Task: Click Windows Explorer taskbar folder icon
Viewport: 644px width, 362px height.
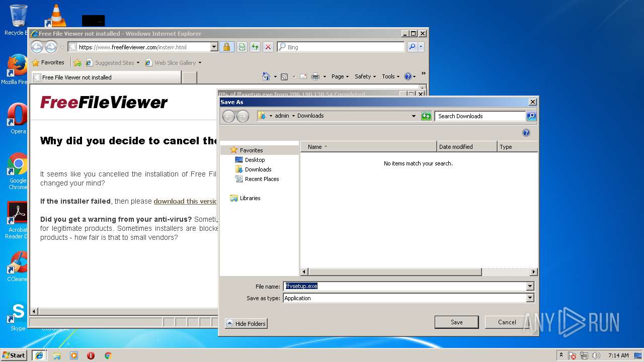Action: 57,355
